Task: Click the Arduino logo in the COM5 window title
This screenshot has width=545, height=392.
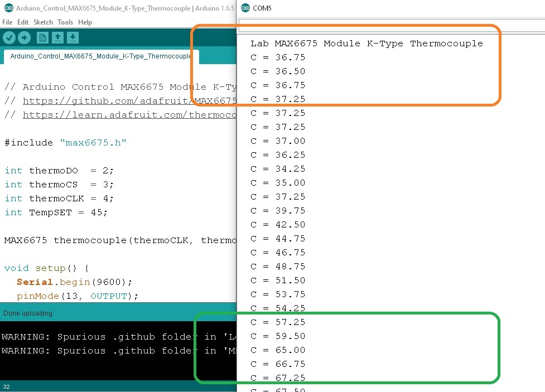Action: coord(245,8)
